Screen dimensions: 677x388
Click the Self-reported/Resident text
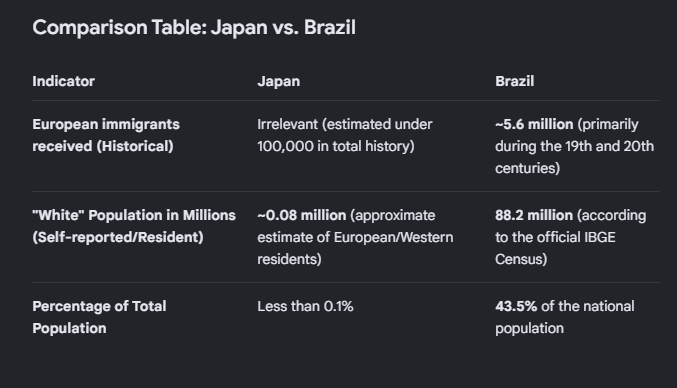tap(118, 237)
